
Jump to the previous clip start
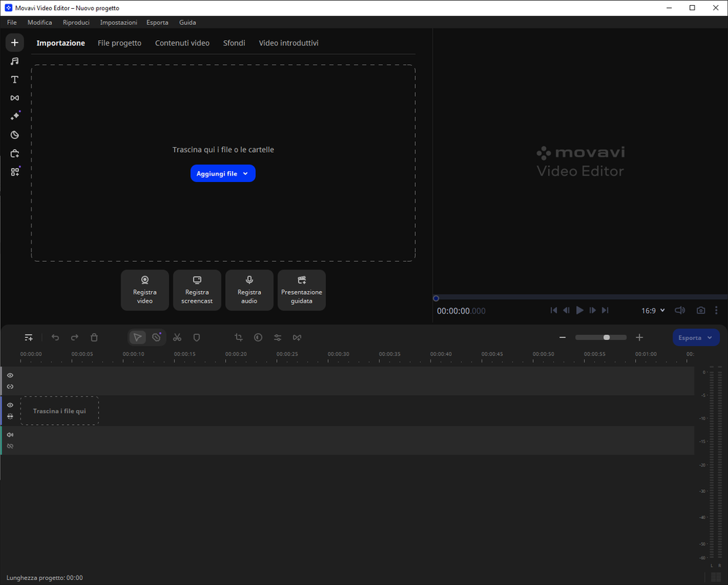553,310
